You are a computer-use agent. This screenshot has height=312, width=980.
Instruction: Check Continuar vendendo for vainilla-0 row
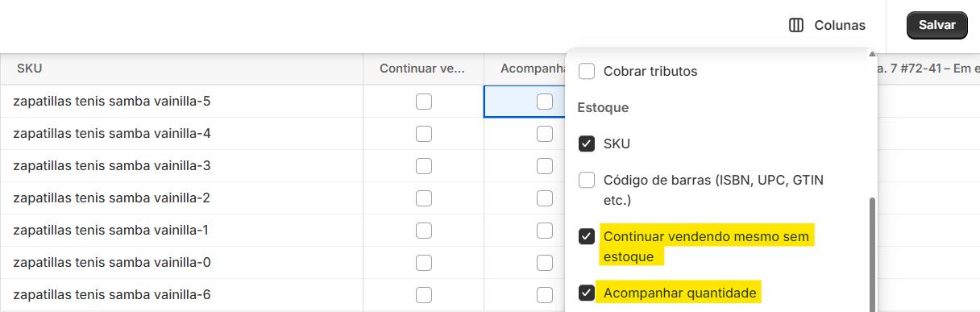(x=423, y=263)
